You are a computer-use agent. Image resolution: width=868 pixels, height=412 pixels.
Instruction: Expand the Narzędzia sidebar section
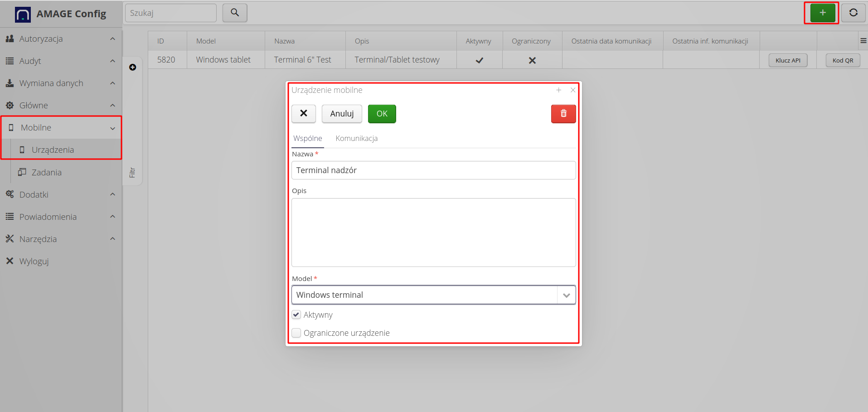click(x=61, y=239)
